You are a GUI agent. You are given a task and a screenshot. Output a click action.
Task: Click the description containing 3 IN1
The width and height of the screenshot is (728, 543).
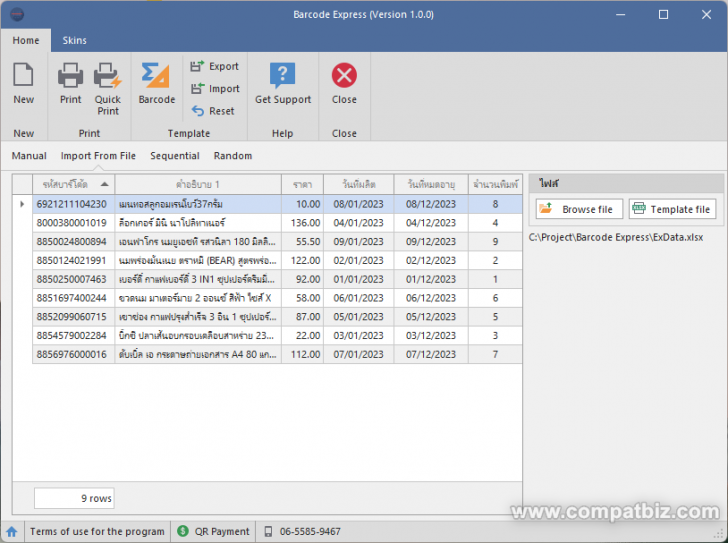pyautogui.click(x=198, y=279)
